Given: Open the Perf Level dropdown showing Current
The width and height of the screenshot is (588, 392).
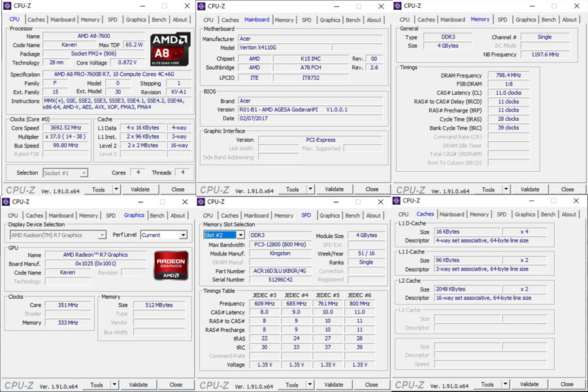Looking at the screenshot, I should 184,235.
